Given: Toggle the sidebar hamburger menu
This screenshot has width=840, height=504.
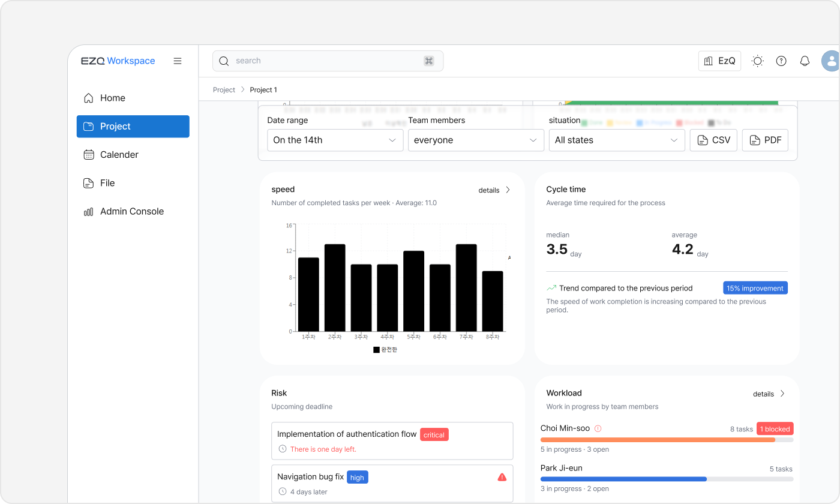Looking at the screenshot, I should click(x=178, y=61).
